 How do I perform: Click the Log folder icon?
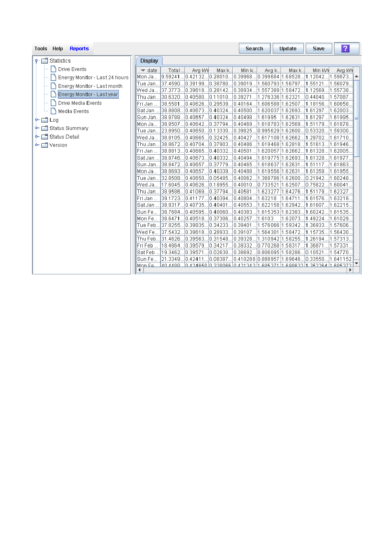[x=45, y=120]
